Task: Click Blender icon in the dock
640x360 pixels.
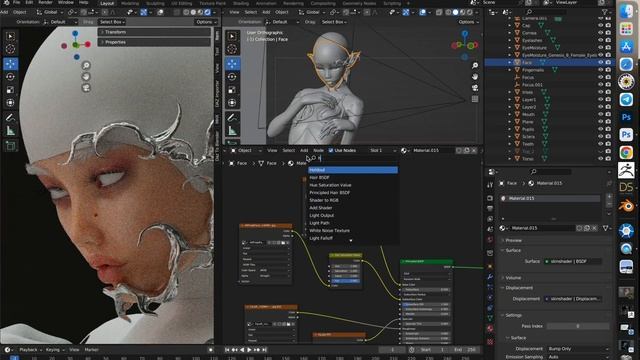Action: 626,205
